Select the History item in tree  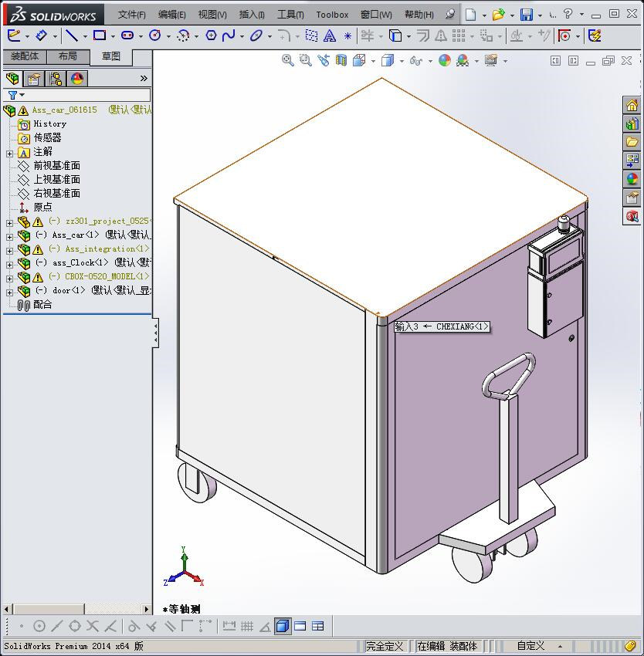pyautogui.click(x=50, y=123)
